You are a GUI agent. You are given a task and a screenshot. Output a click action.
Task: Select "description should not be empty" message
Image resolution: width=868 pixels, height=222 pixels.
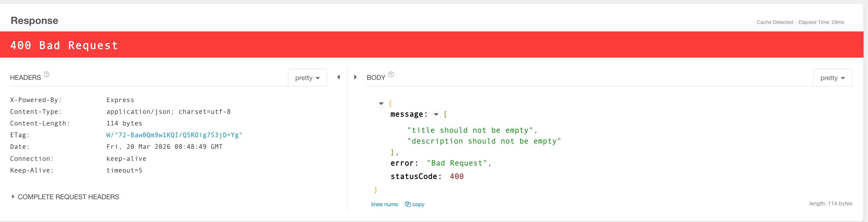point(484,141)
